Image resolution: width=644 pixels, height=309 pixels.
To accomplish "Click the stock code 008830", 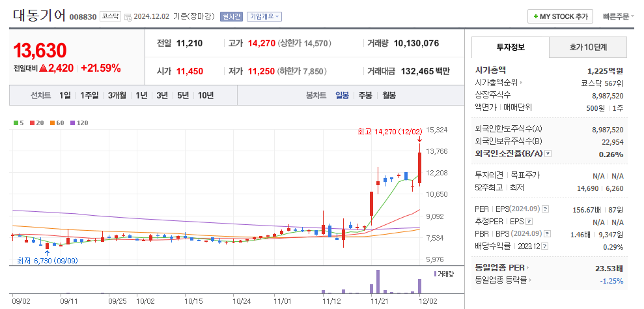I will click(x=83, y=18).
